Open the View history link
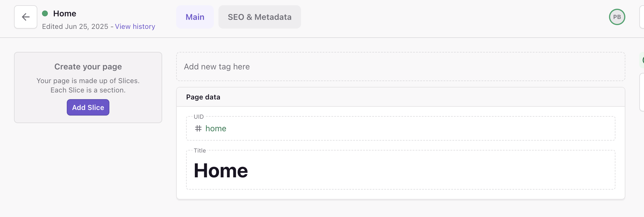 [x=135, y=27]
